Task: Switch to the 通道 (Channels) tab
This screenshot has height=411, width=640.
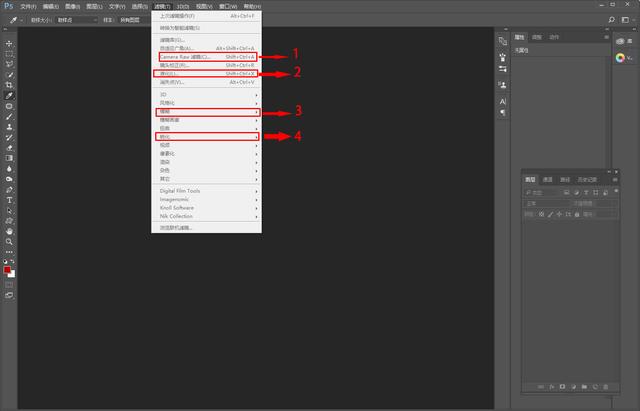Action: 547,180
